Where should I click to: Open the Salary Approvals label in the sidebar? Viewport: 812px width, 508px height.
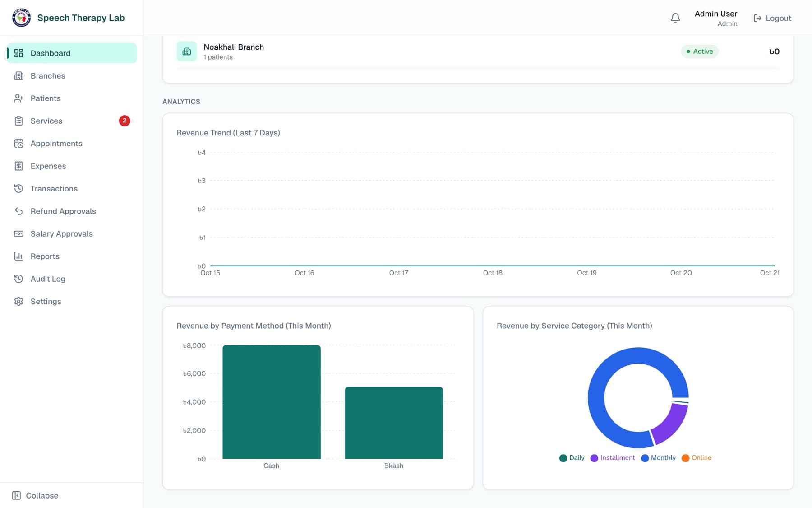[x=62, y=234]
